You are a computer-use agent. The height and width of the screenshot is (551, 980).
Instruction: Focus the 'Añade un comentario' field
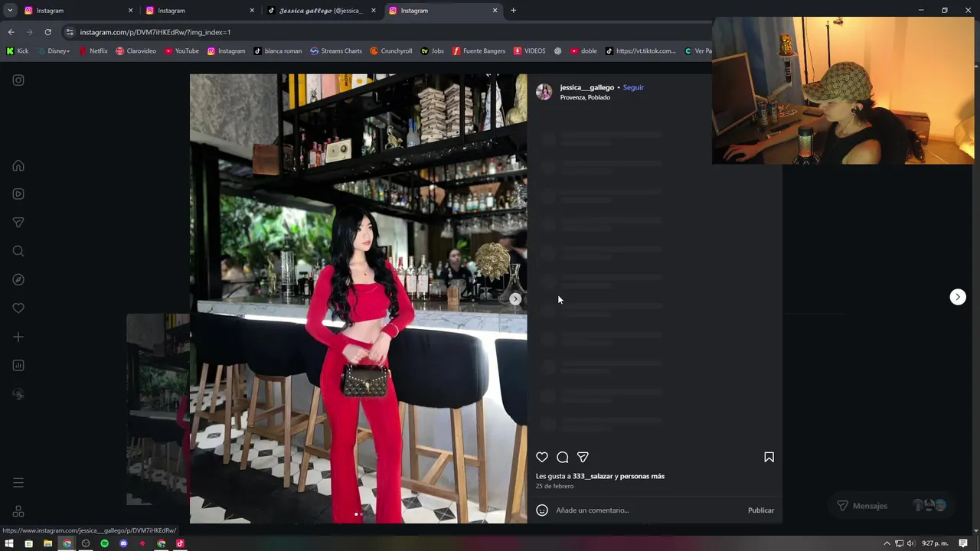pos(647,510)
